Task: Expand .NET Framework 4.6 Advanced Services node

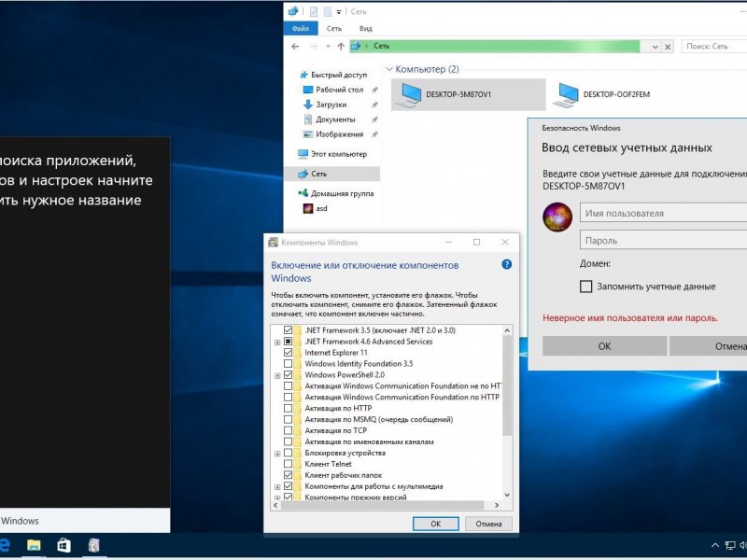Action: point(277,342)
